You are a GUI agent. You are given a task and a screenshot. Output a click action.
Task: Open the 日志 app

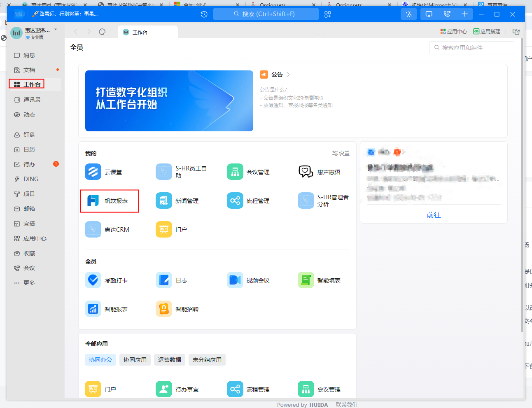[x=164, y=280]
